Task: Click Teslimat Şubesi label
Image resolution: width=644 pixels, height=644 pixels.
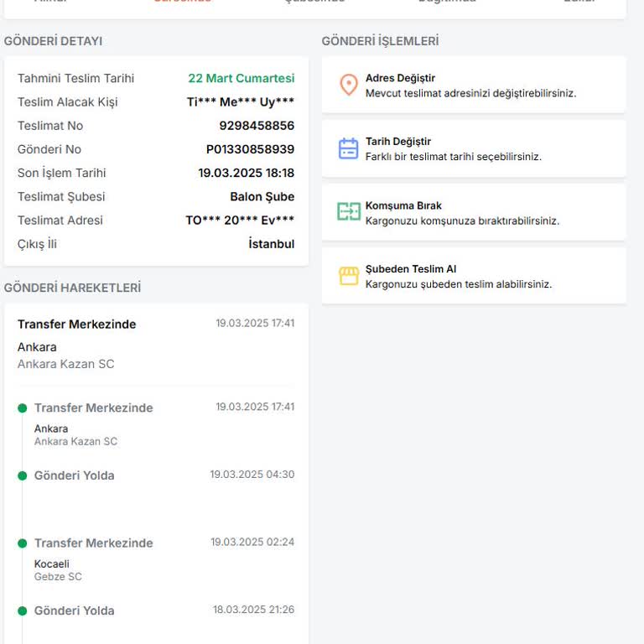Action: (61, 197)
